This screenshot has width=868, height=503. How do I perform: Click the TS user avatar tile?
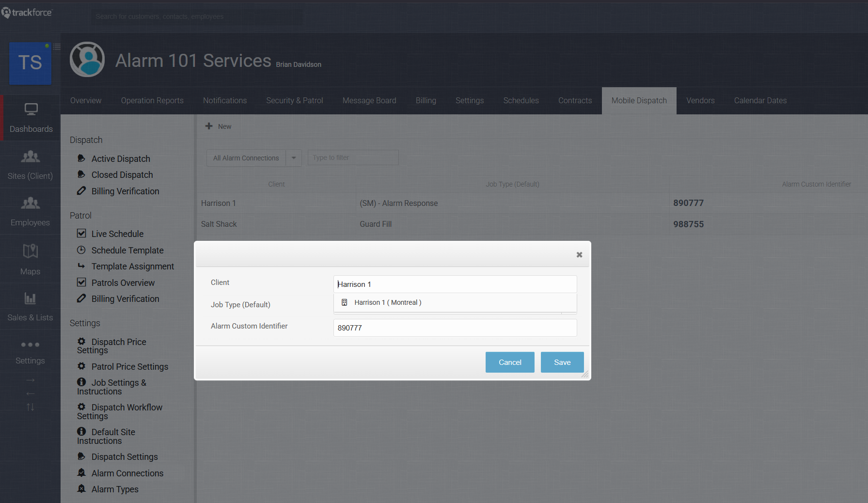[x=30, y=63]
